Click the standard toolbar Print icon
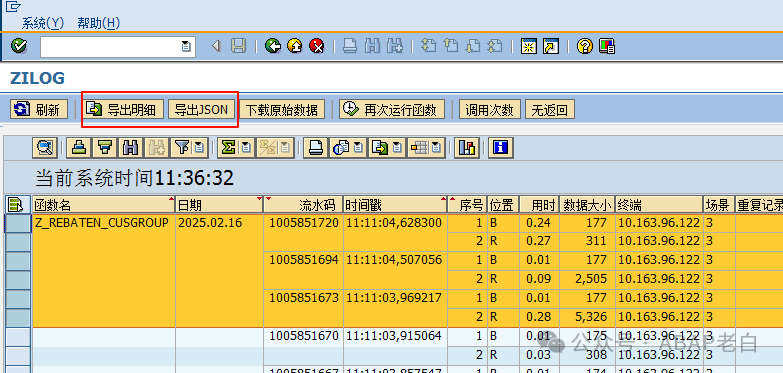783x373 pixels. (350, 46)
